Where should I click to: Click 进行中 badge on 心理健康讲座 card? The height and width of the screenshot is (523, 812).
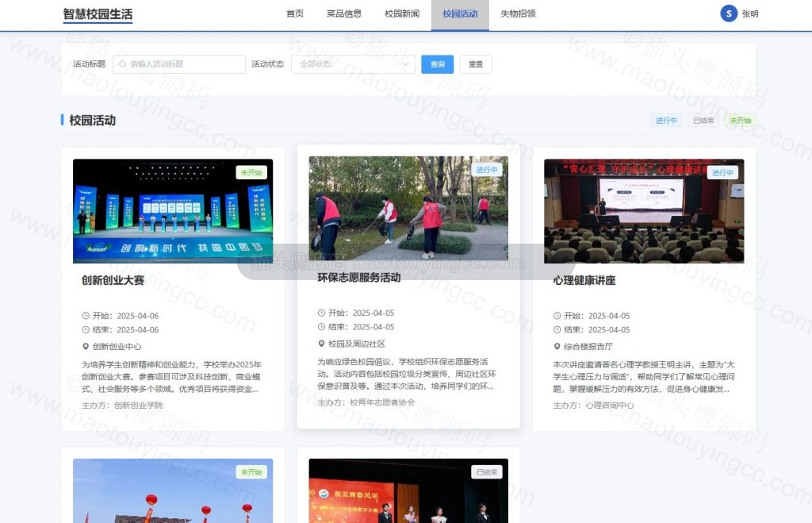[x=722, y=172]
